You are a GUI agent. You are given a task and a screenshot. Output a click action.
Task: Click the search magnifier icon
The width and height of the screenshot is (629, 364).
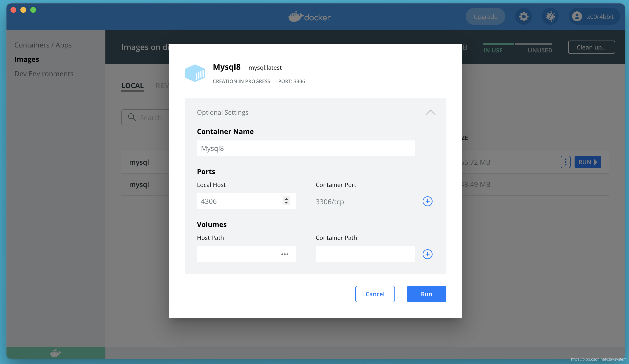(132, 117)
